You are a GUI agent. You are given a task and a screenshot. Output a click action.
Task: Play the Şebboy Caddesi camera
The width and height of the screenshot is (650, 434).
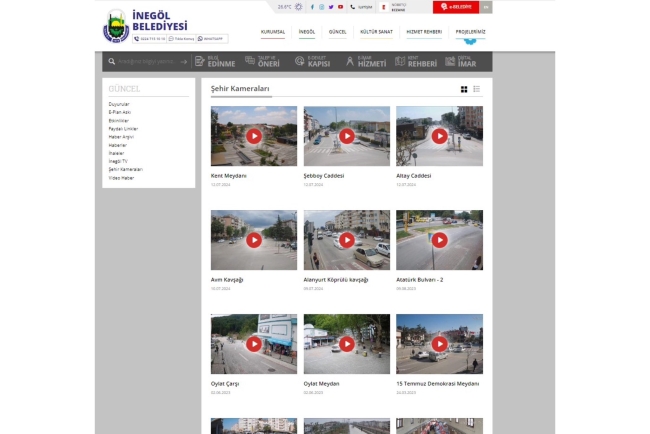tap(347, 136)
